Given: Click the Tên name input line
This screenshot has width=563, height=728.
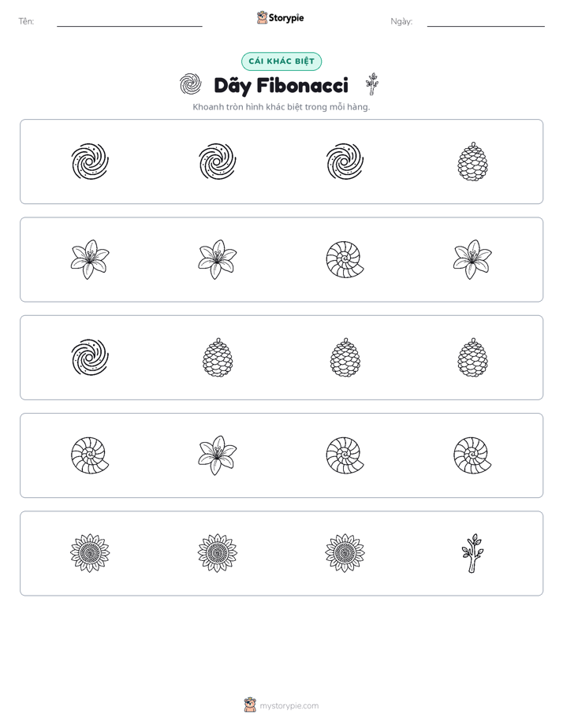Looking at the screenshot, I should (x=129, y=22).
